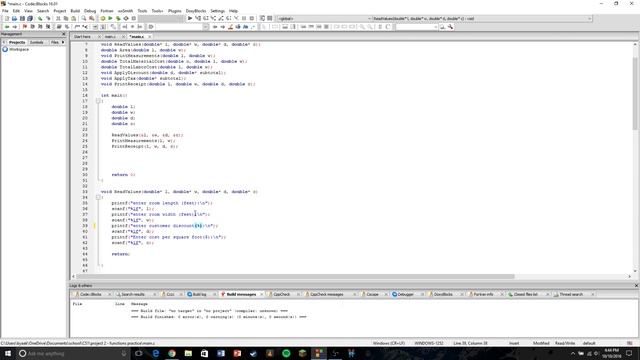
Task: Click the Debug/Continue play icon
Action: coord(190,19)
